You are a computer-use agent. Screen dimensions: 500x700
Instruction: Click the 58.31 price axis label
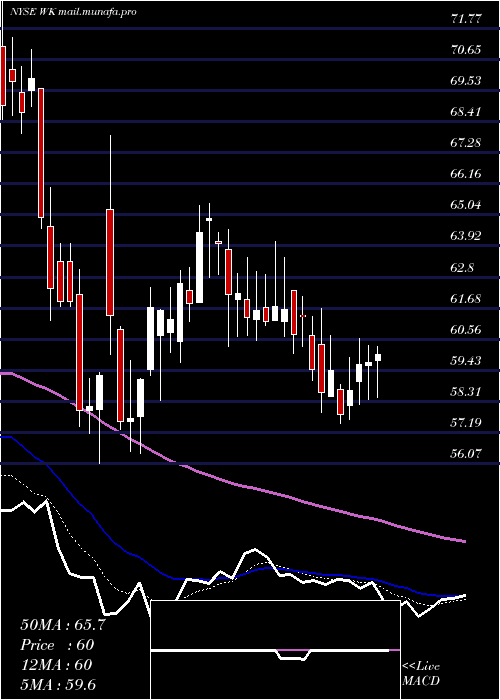[466, 392]
